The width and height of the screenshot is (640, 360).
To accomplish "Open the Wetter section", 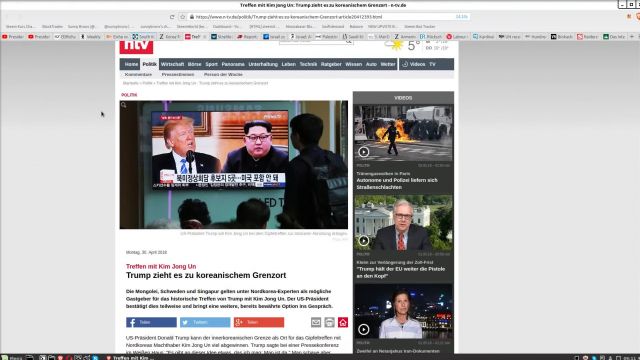I will click(x=388, y=64).
